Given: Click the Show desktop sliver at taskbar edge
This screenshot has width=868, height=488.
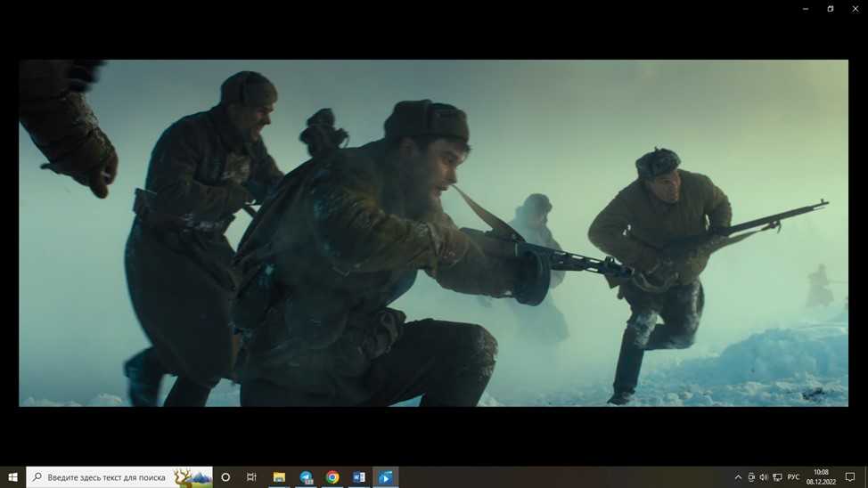Looking at the screenshot, I should tap(866, 477).
